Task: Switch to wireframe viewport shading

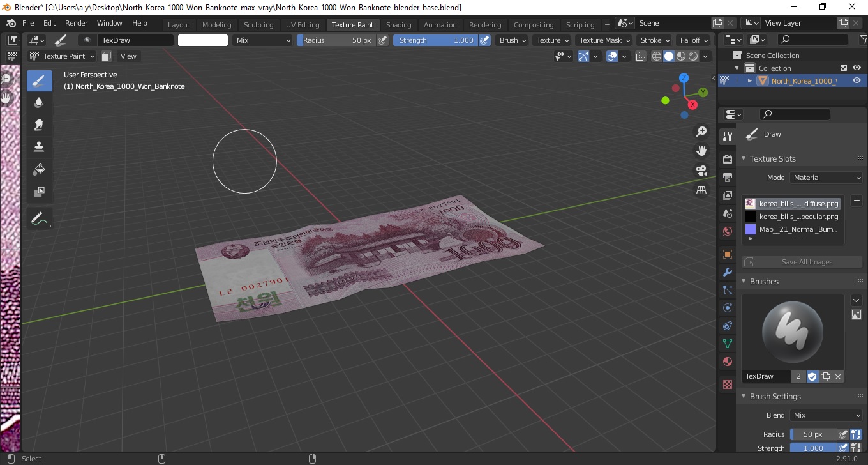Action: pyautogui.click(x=657, y=56)
